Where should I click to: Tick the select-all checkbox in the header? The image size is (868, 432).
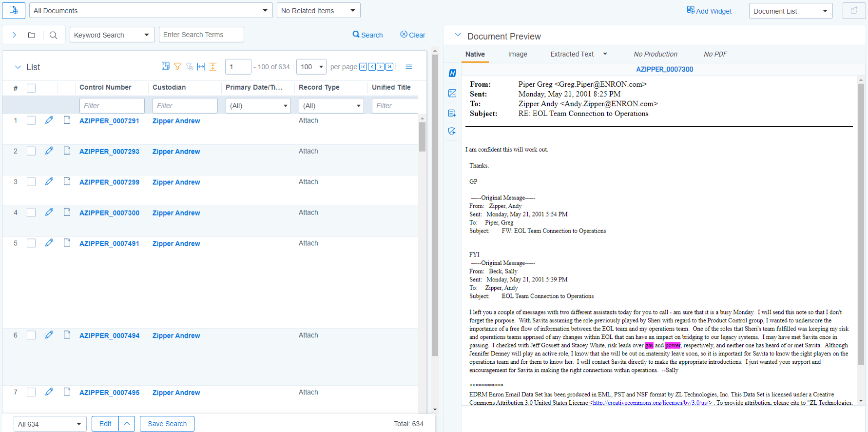(31, 88)
